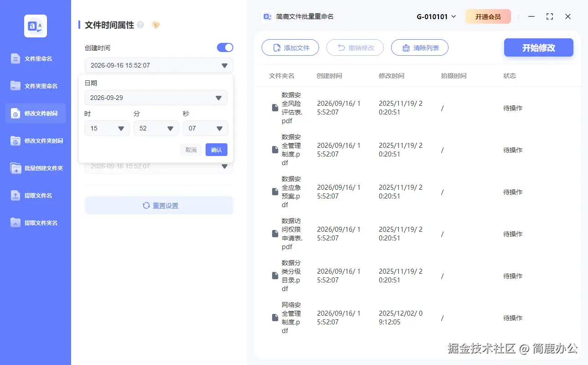
Task: Toggle full-screen window mode icon
Action: click(550, 16)
